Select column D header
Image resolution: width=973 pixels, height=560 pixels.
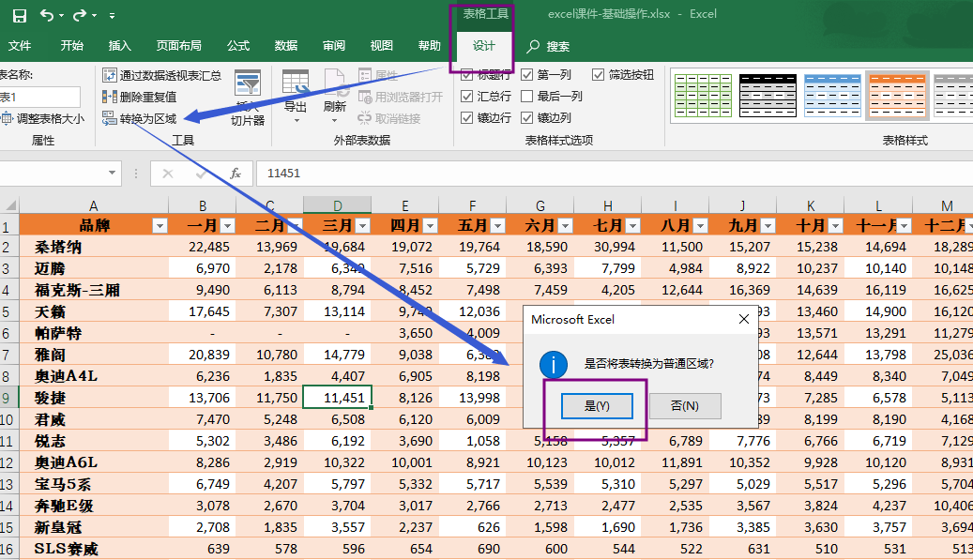(x=337, y=205)
